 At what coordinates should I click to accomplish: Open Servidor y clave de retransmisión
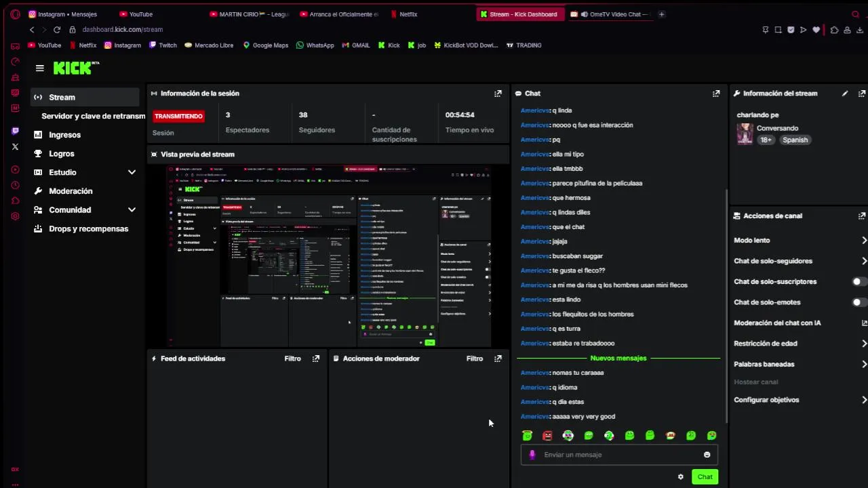[x=93, y=116]
